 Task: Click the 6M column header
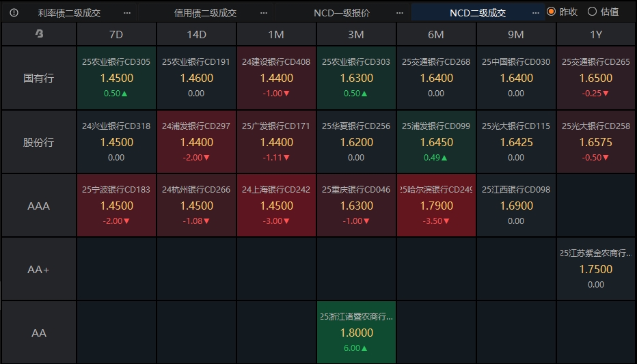click(436, 34)
